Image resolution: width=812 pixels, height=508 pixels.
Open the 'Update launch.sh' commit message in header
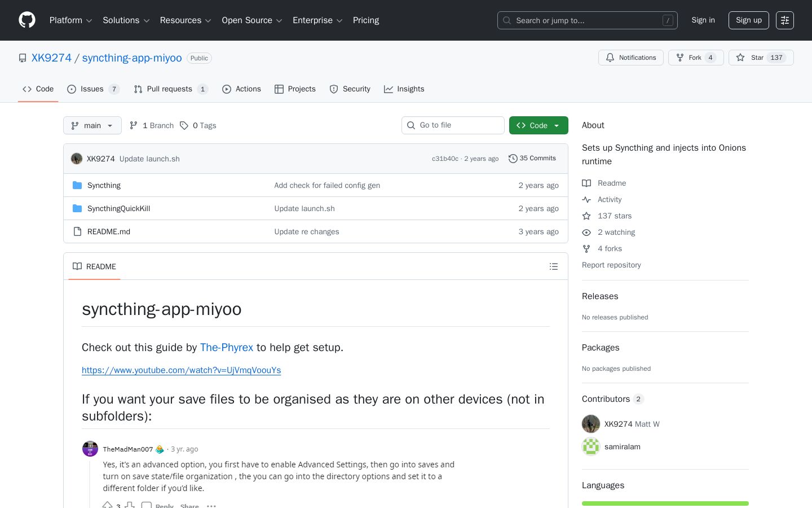149,159
